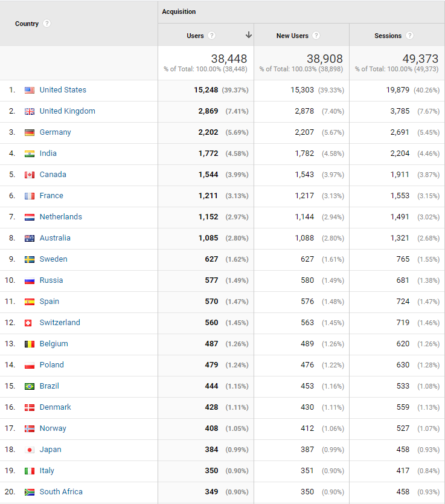The height and width of the screenshot is (504, 445).
Task: Drill into the India row link
Action: 48,153
